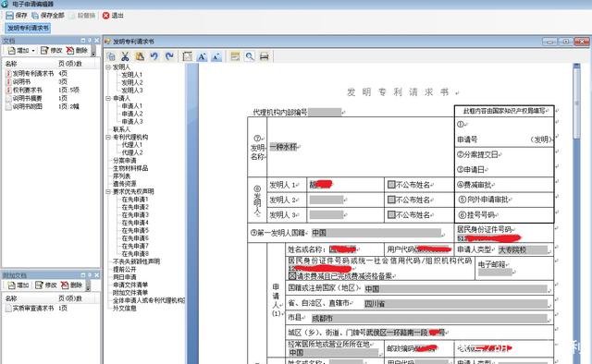Check 不公布姓名 for 发明人 1
This screenshot has width=592, height=364.
[x=391, y=185]
